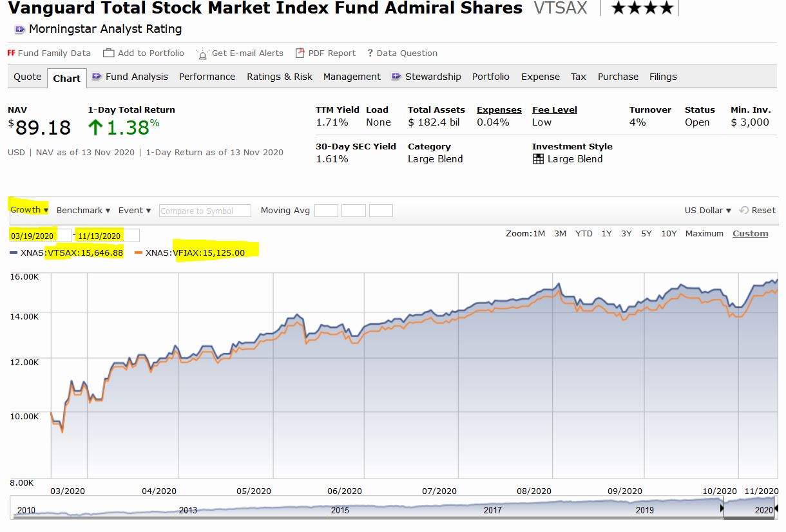Open the Filings tab
Screen dimensions: 786x532
pyautogui.click(x=663, y=77)
